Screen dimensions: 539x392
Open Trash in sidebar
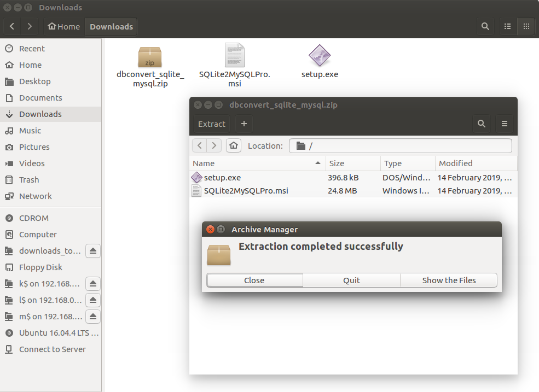click(50, 180)
